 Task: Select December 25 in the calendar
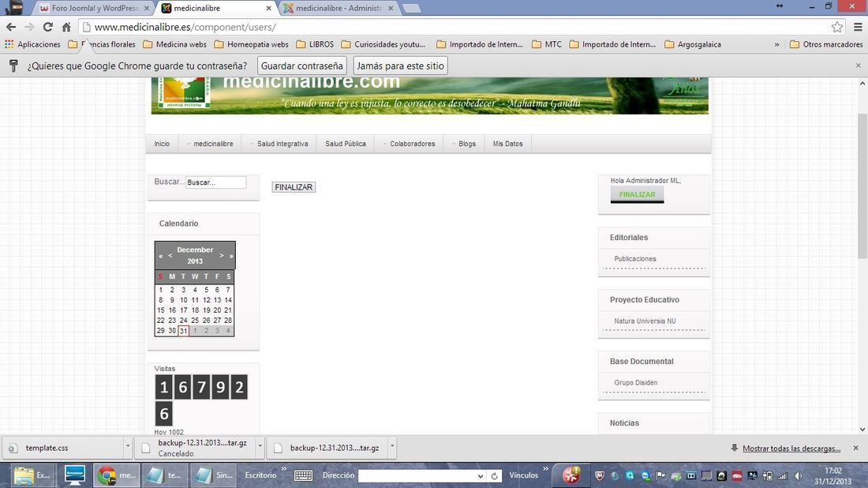pyautogui.click(x=195, y=320)
